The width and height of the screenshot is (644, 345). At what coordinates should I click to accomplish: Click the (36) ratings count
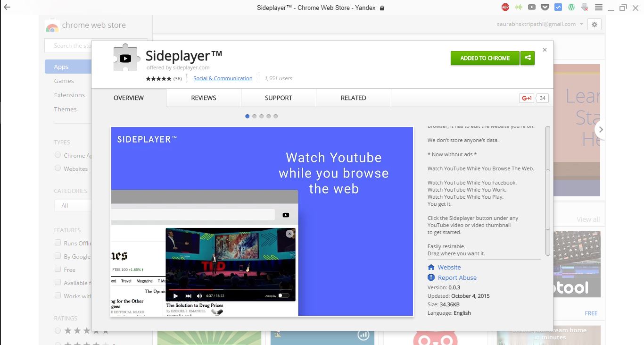178,79
